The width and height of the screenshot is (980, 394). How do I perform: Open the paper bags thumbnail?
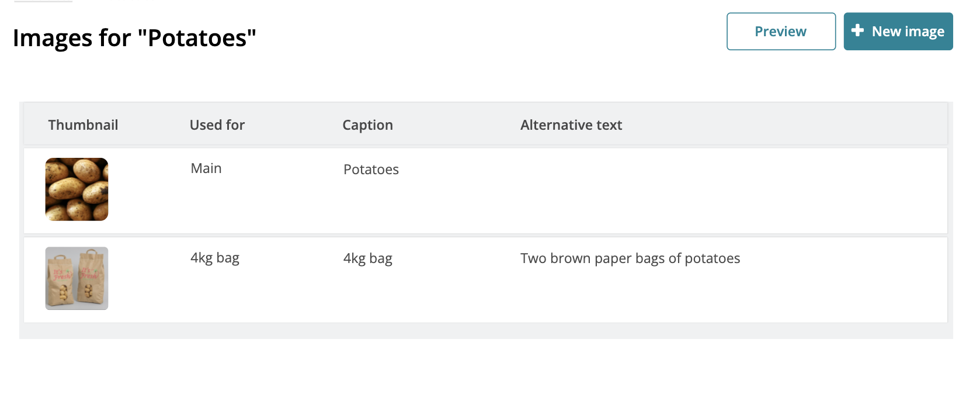[77, 278]
